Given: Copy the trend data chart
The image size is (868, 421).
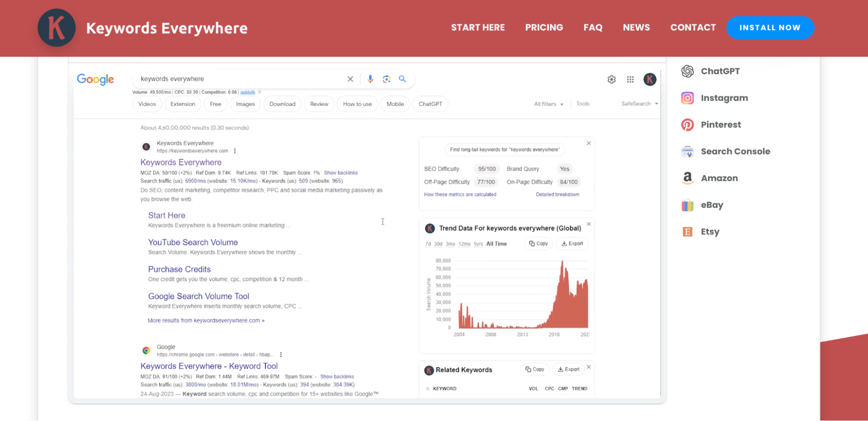Looking at the screenshot, I should (x=538, y=244).
